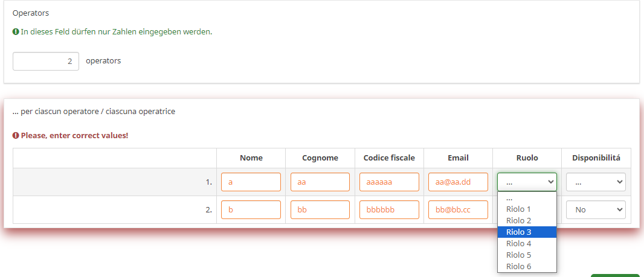This screenshot has height=277, width=644.
Task: Open the Disponibilitá dropdown showing No
Action: point(596,210)
